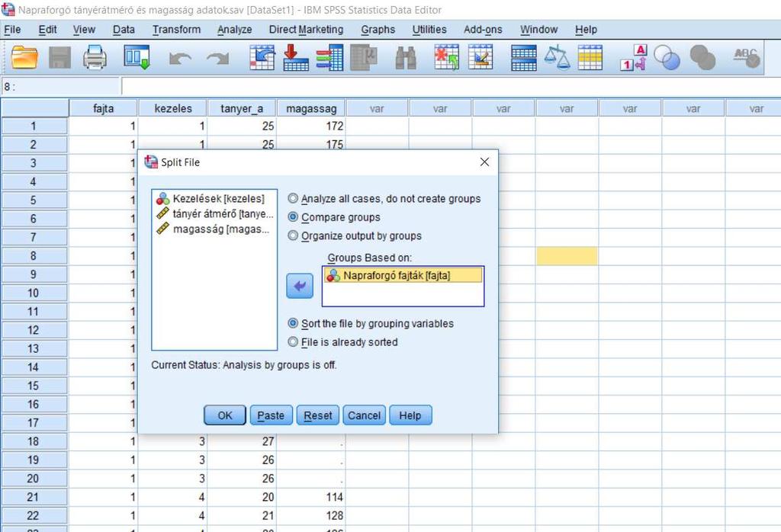
Task: Click the tanyer_a column header
Action: 242,108
